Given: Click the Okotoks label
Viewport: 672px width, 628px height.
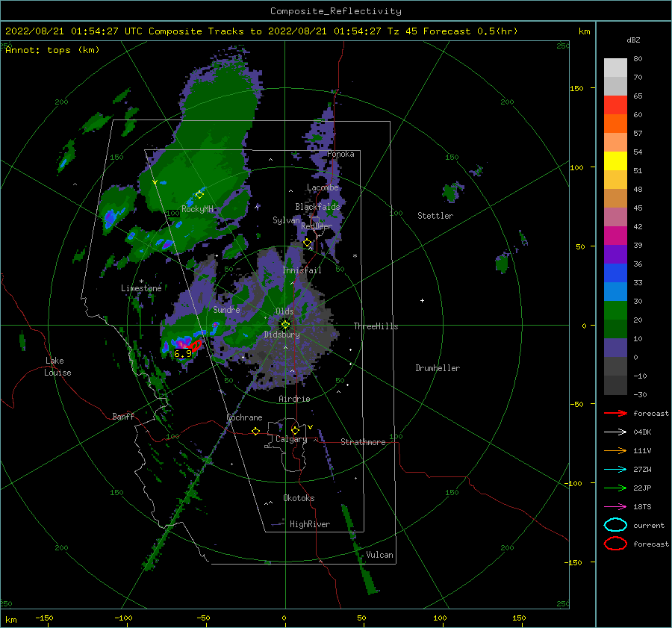Looking at the screenshot, I should [299, 498].
